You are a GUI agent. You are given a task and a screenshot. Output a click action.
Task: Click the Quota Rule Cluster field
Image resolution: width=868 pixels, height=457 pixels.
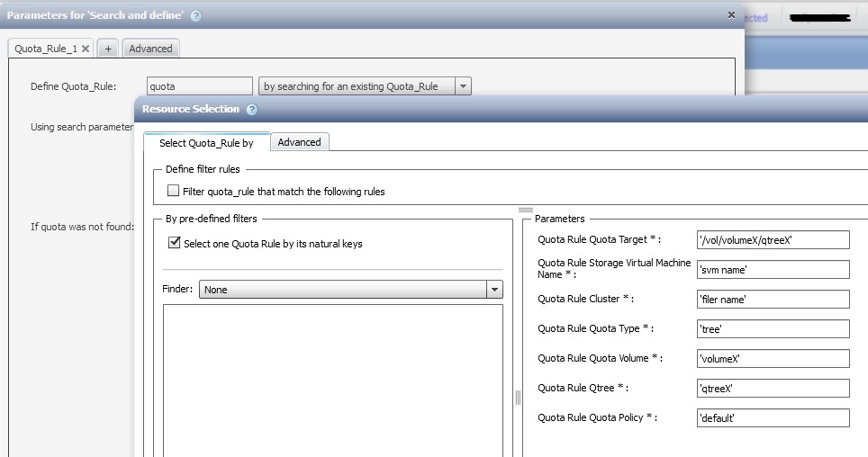point(773,299)
